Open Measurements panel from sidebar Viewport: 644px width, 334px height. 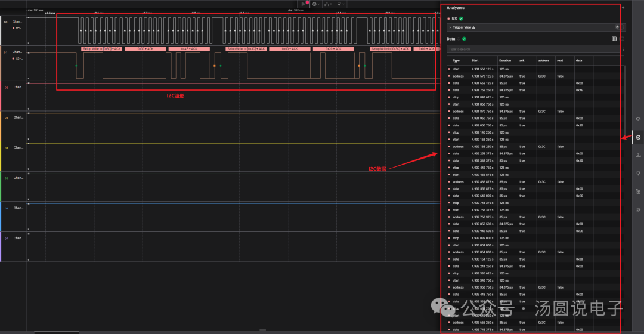(638, 155)
